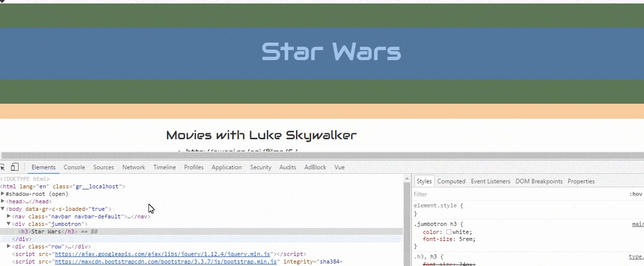The height and width of the screenshot is (266, 644).
Task: Open the main stylesheet source link
Action: pyautogui.click(x=637, y=224)
